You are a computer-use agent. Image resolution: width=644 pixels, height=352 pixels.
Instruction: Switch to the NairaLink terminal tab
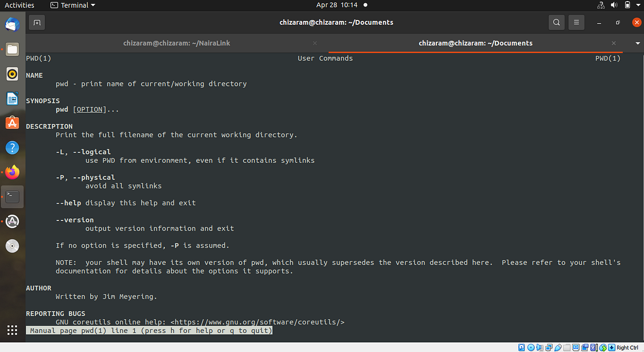coord(177,43)
